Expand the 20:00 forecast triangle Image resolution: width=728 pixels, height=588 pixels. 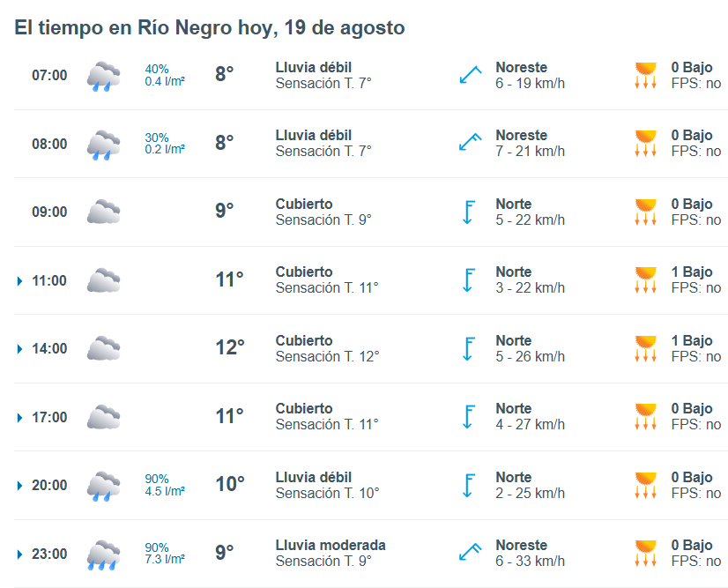(x=19, y=486)
